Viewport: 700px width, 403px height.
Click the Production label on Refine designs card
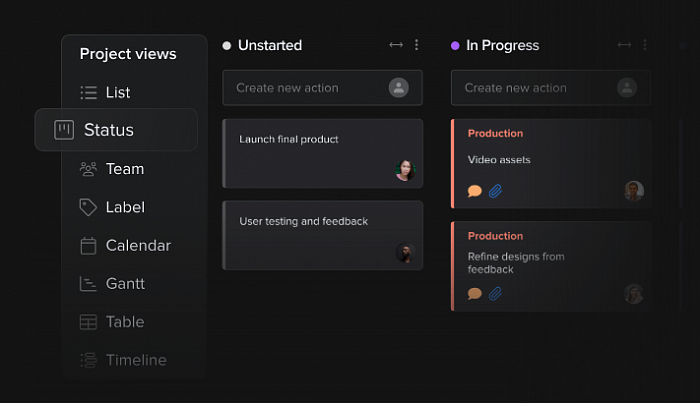click(x=495, y=236)
